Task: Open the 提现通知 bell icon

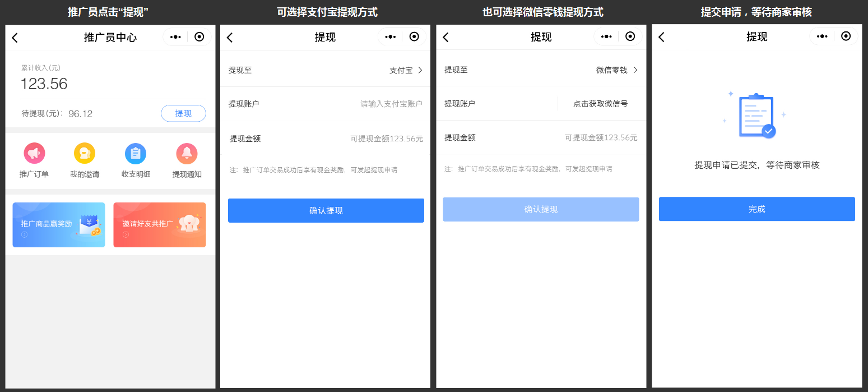Action: [x=187, y=153]
